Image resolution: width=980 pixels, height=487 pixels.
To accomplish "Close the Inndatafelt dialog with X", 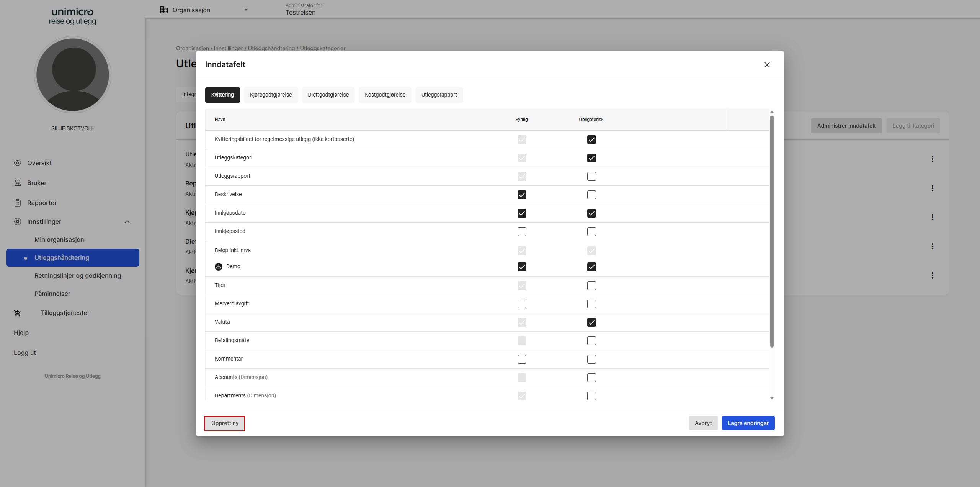I will click(767, 65).
